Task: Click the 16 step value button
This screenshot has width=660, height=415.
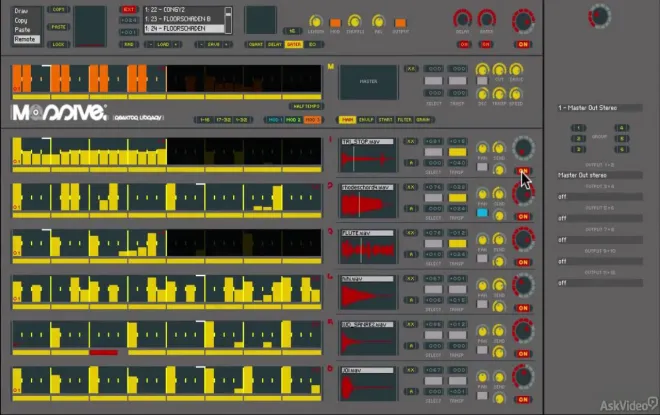Action: 292,31
